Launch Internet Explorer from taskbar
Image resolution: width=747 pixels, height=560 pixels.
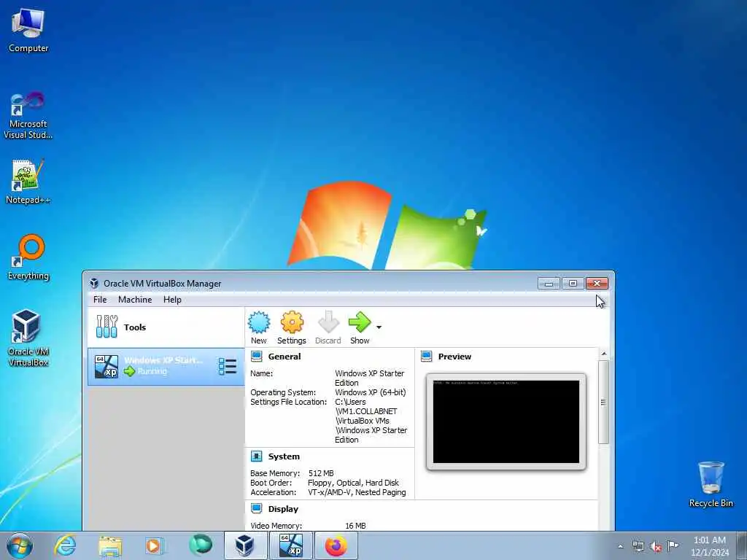pos(65,545)
